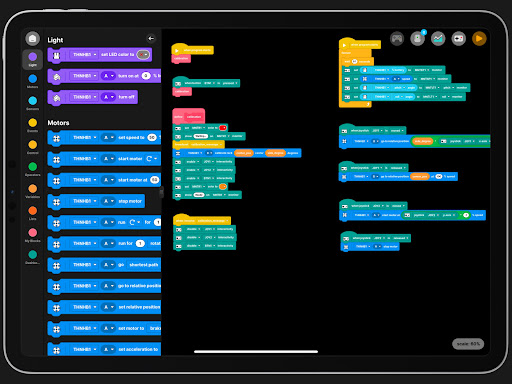The height and width of the screenshot is (384, 512).
Task: Click the 'when program starts' block in right stack
Action: click(360, 44)
